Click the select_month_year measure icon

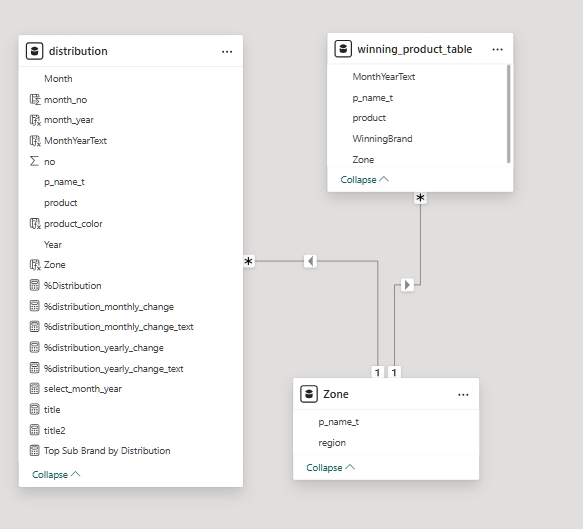tap(34, 389)
